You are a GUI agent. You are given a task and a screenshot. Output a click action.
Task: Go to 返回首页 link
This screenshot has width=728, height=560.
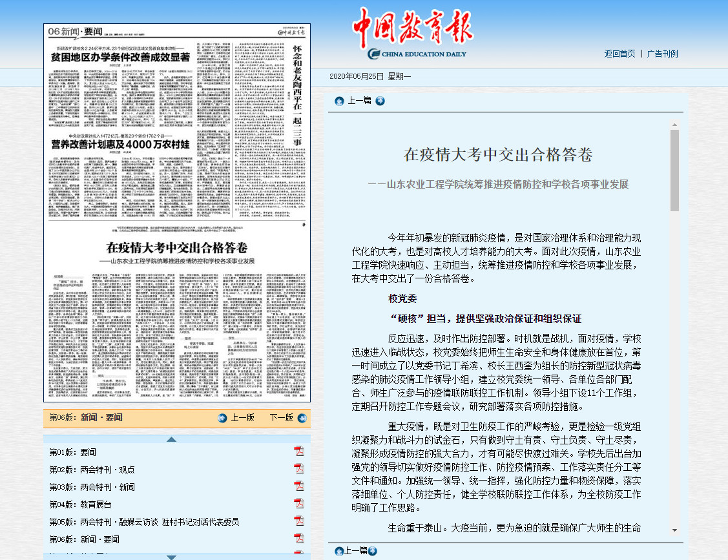pyautogui.click(x=619, y=54)
